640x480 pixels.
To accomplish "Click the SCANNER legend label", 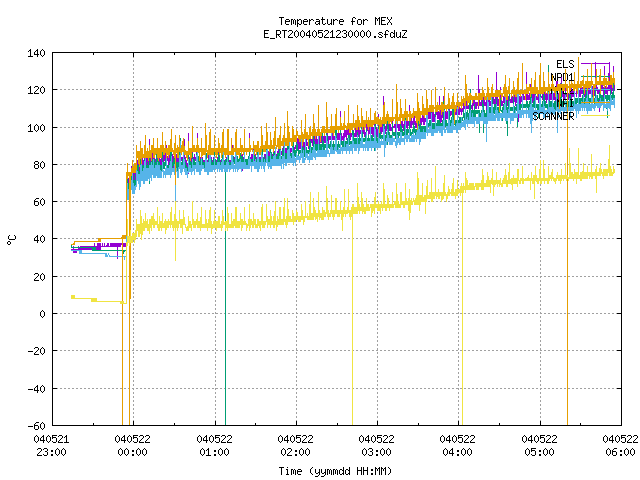I will pyautogui.click(x=553, y=116).
